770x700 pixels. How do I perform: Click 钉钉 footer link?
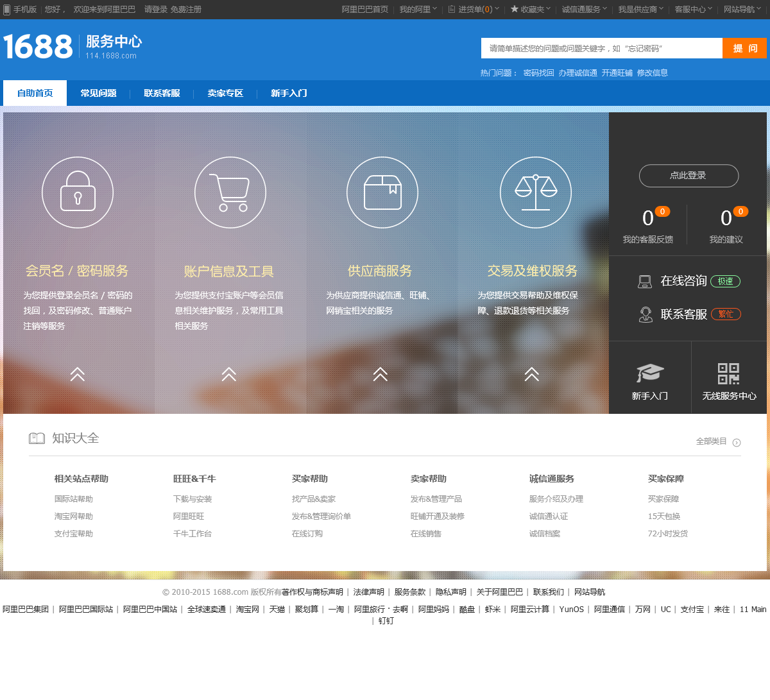[386, 621]
